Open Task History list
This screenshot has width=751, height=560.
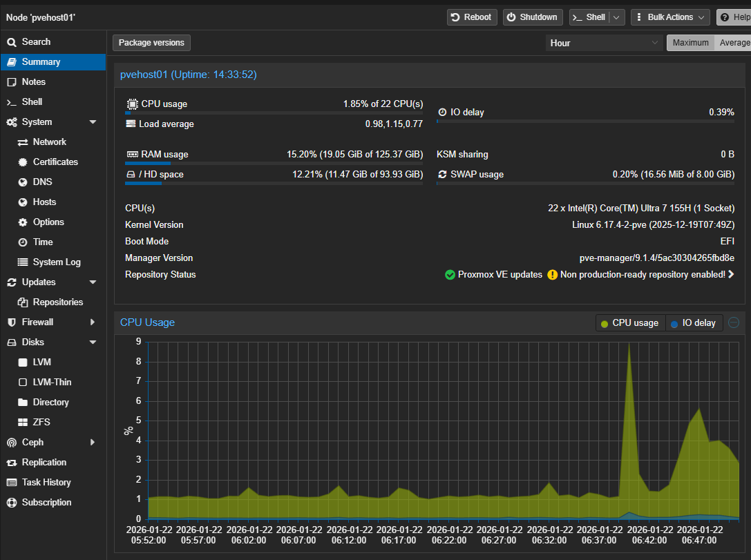coord(46,482)
